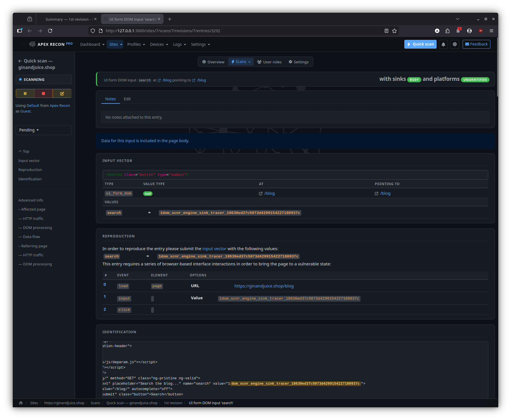Pause the running scan

25,94
